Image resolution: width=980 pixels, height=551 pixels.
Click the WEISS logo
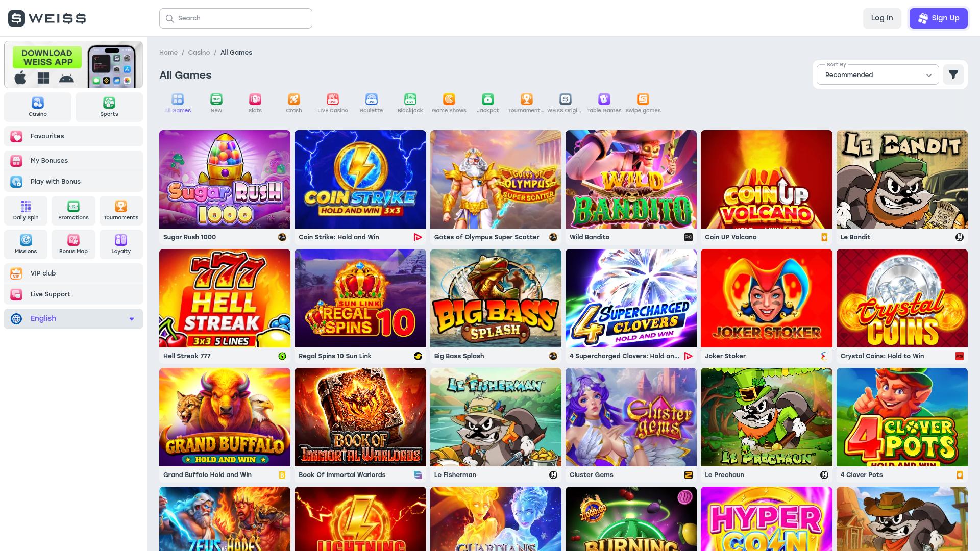tap(47, 18)
